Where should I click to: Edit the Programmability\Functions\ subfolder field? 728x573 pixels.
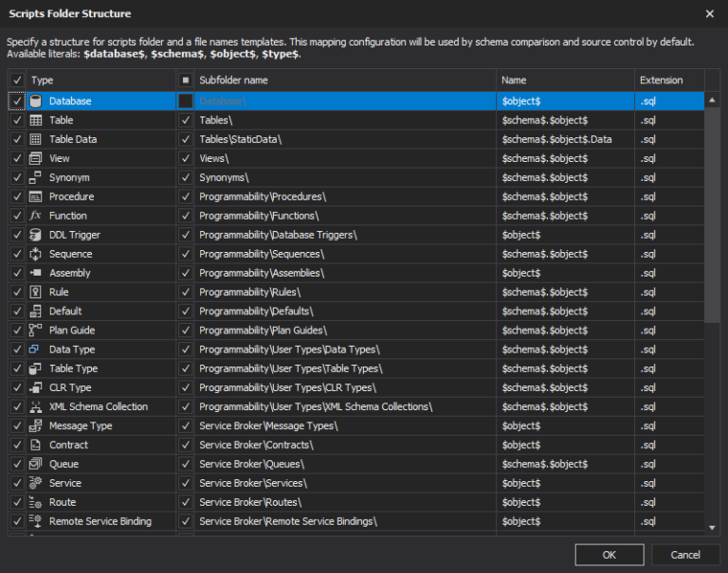pyautogui.click(x=345, y=215)
